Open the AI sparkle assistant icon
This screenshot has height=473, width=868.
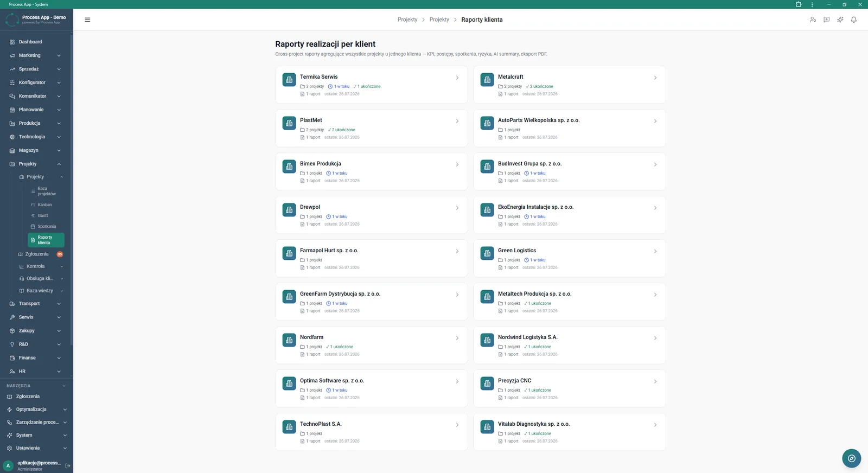(840, 20)
